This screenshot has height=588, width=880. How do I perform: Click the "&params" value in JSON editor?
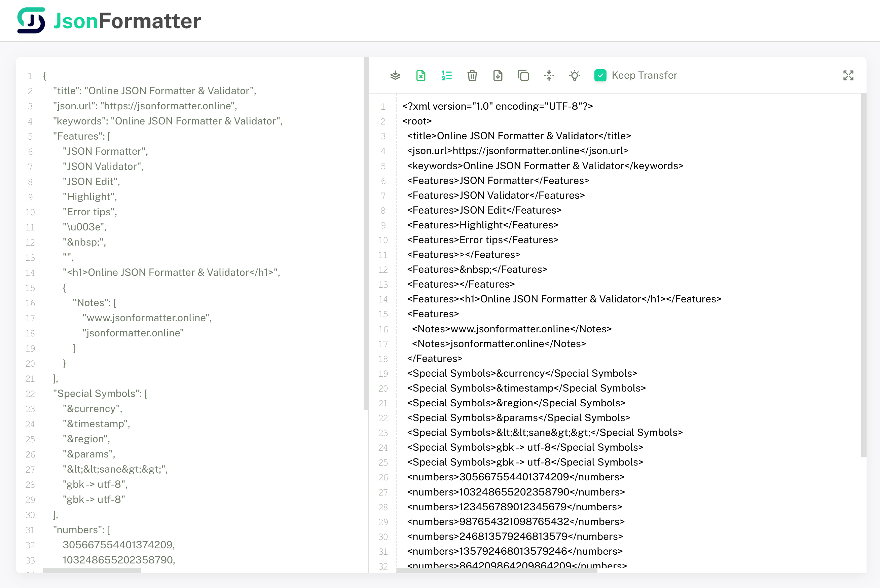(89, 454)
